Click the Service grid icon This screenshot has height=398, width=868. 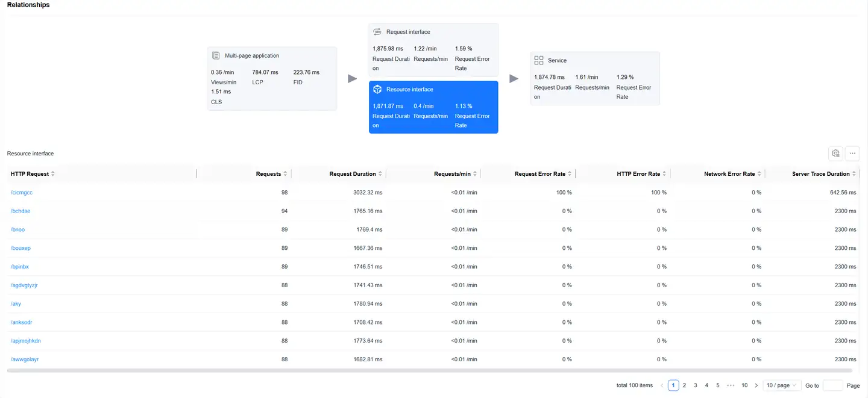(x=539, y=60)
